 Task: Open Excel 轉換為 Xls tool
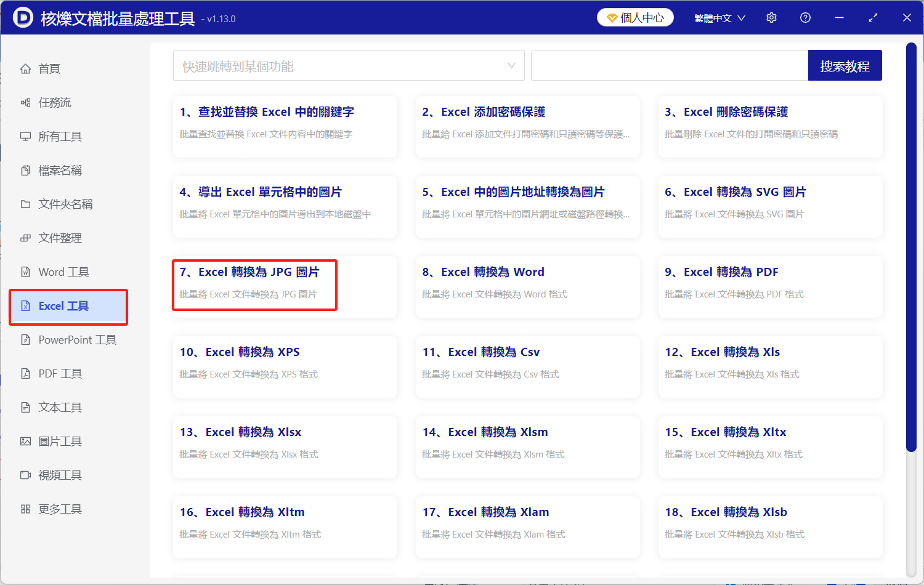[771, 367]
